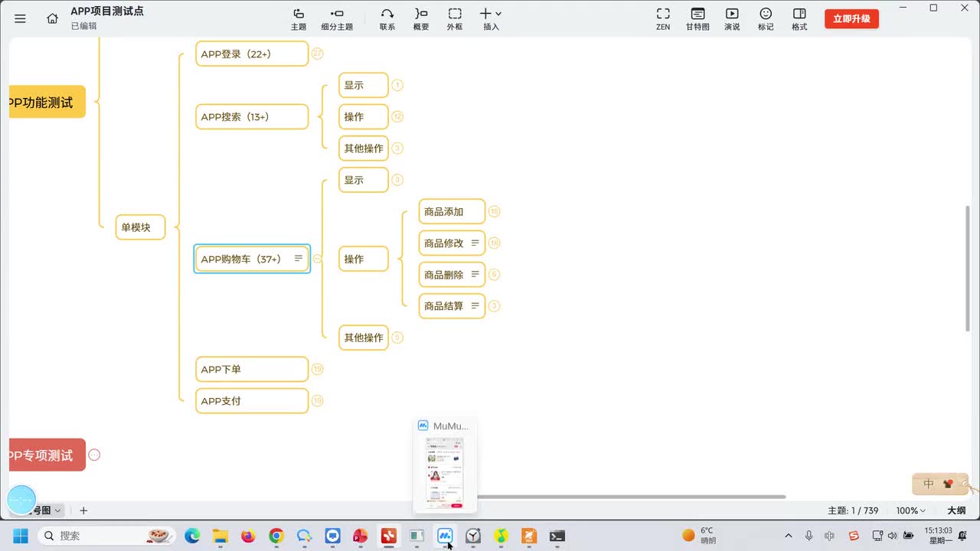Viewport: 980px width, 551px height.
Task: Select the 单模块 topic
Action: pos(140,227)
